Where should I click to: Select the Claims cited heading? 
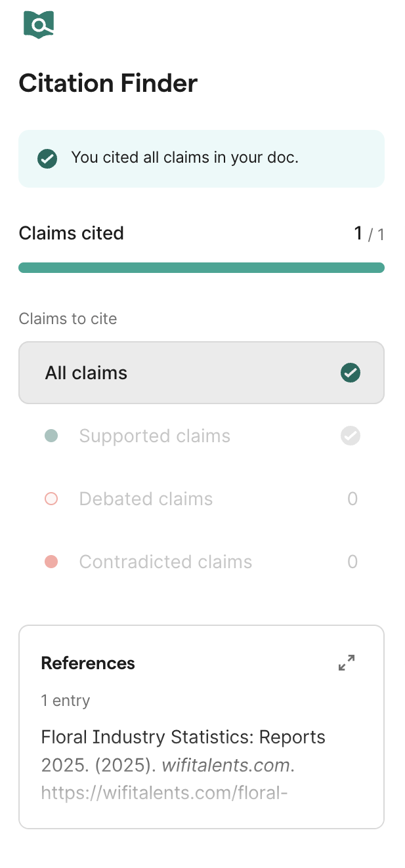coord(72,233)
